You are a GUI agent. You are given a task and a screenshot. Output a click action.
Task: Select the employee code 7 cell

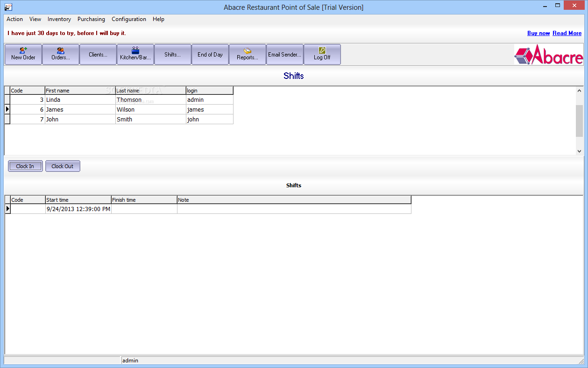tap(27, 120)
